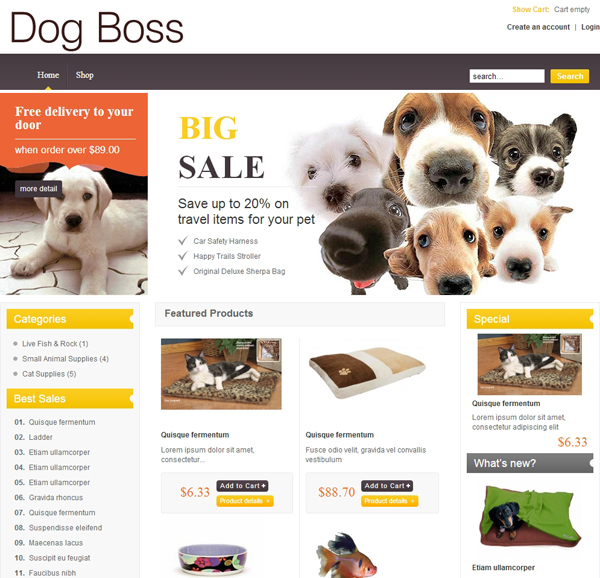Open the green dog bed image under What's new

(530, 516)
